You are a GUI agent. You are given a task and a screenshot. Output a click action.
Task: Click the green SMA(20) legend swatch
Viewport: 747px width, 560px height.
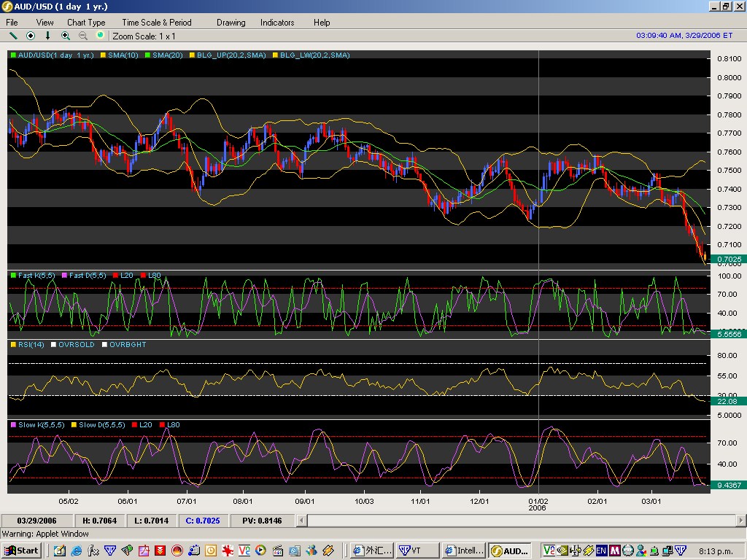click(x=147, y=55)
